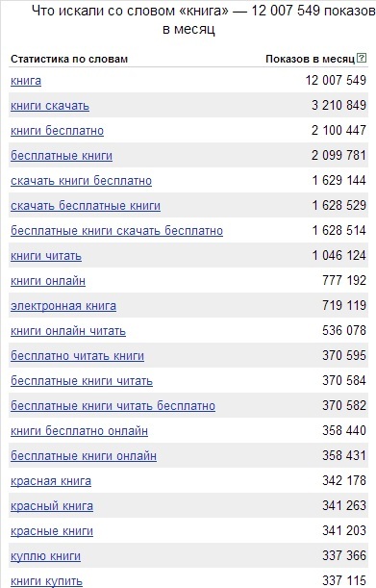Viewport: 376px width, 588px height.
Task: Click «бесплатно читать книги» link
Action: pos(77,355)
